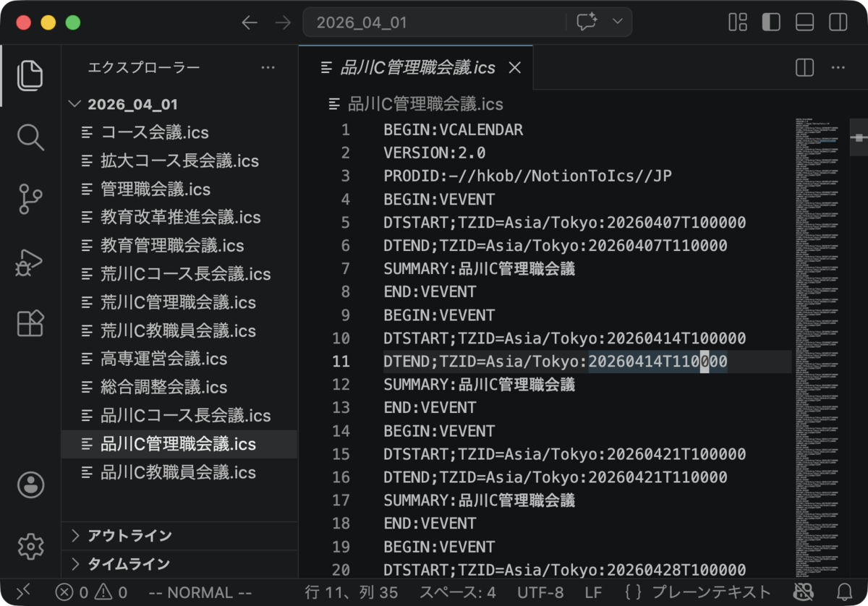Open the Extensions view
The width and height of the screenshot is (868, 606).
30,324
